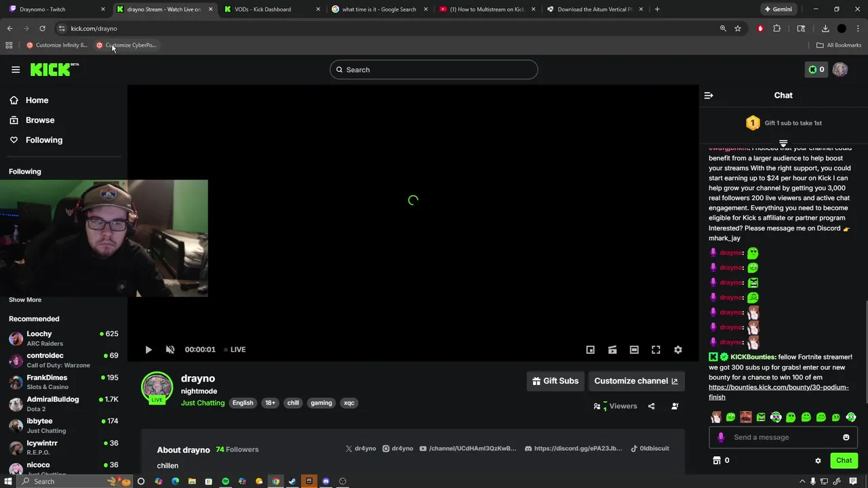Screen dimensions: 868x488
Task: Select the xqc tag
Action: point(349,403)
